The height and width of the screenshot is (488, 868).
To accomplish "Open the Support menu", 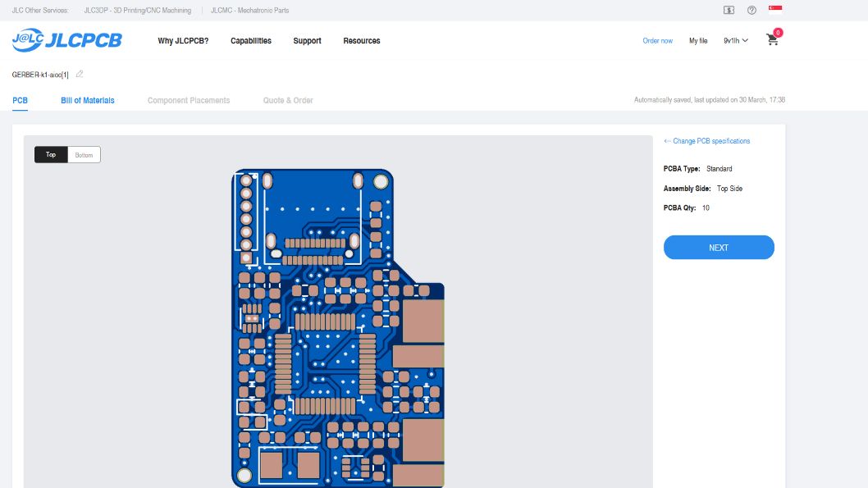I will click(x=307, y=40).
